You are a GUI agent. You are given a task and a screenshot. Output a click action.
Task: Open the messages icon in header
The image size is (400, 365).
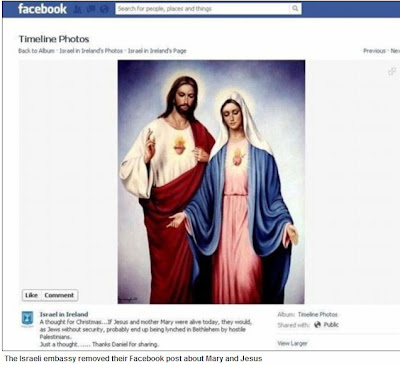[91, 9]
